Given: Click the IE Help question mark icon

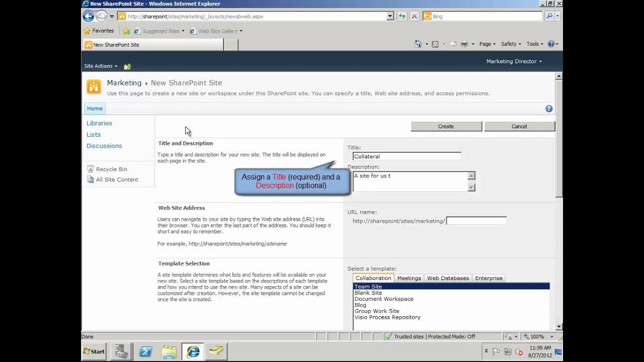Looking at the screenshot, I should pos(551,44).
